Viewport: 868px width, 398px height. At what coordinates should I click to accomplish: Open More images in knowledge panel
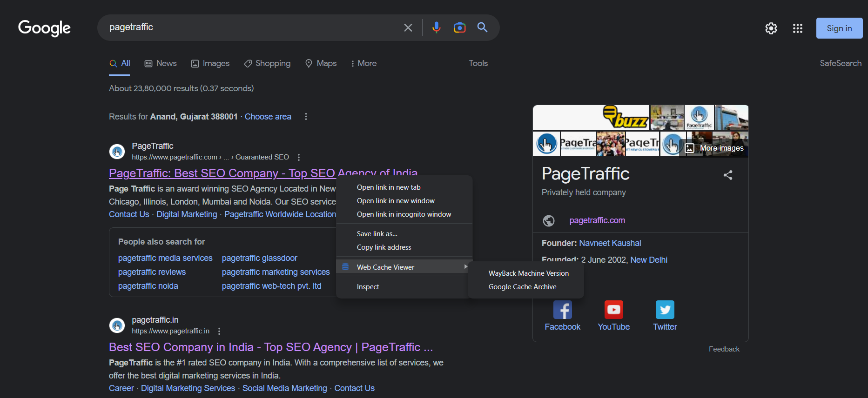(714, 148)
